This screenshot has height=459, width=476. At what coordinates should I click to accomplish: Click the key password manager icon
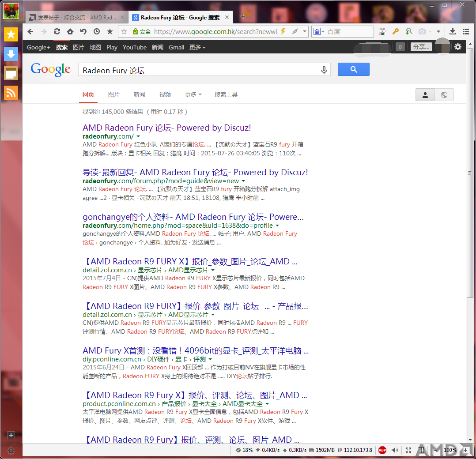(x=395, y=31)
